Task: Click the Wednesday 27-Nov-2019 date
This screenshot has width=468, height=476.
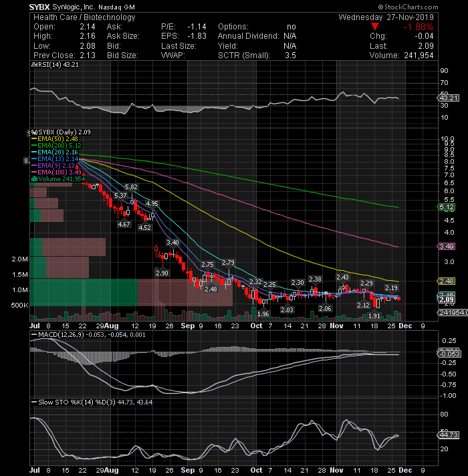Action: [x=386, y=17]
